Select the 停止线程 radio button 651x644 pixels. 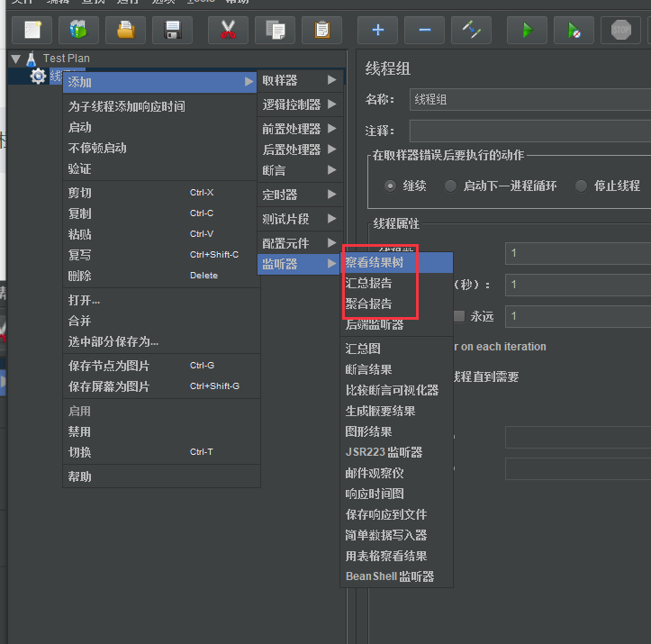[x=582, y=186]
